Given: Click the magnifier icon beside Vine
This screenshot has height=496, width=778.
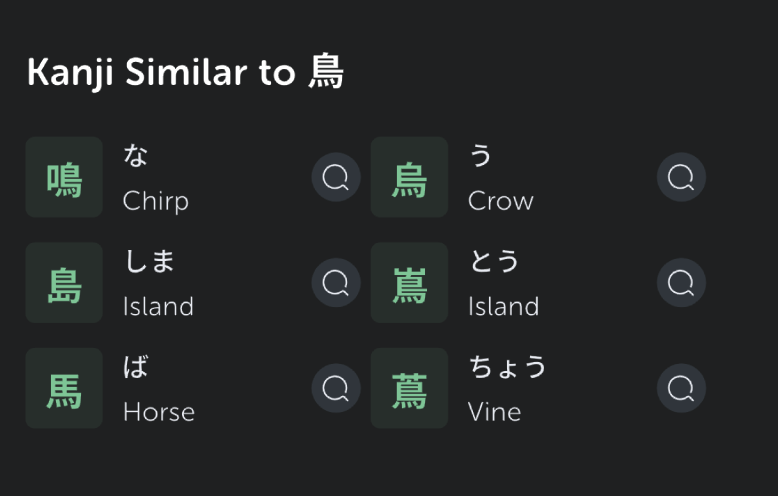Looking at the screenshot, I should point(681,388).
